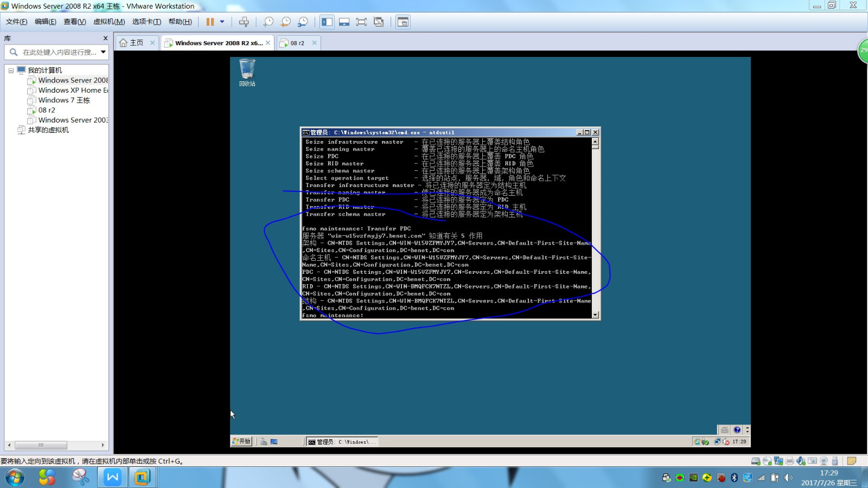Open host clock 17:29 date panel
The image size is (868, 488).
pyautogui.click(x=829, y=478)
